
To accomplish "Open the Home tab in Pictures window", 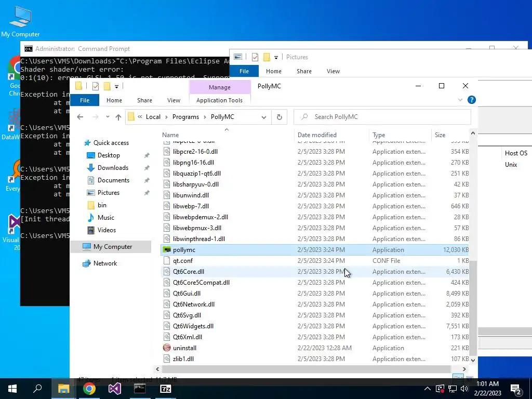I will (273, 71).
